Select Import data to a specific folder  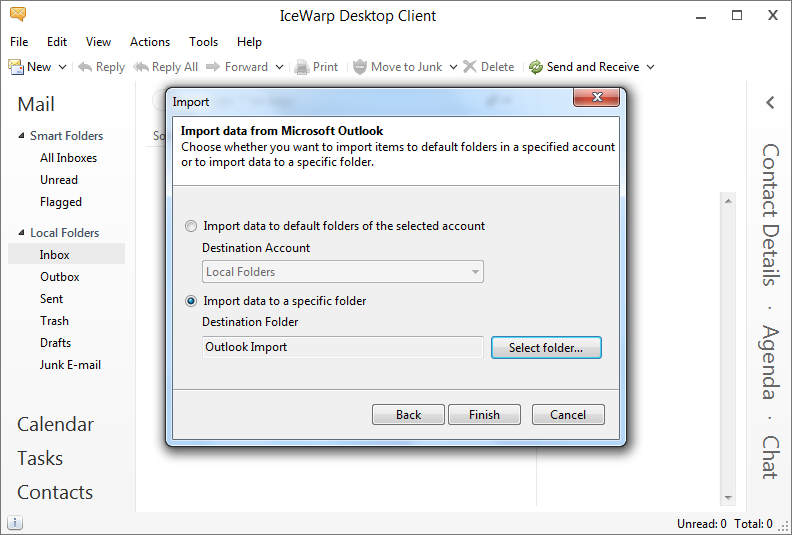point(190,301)
